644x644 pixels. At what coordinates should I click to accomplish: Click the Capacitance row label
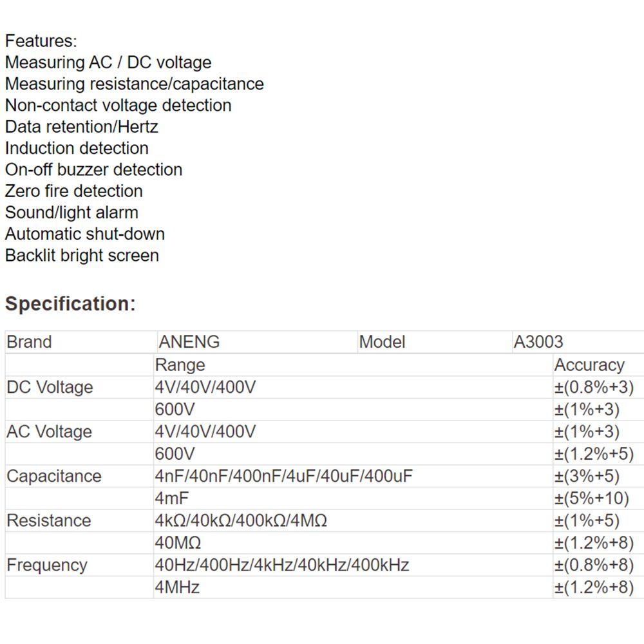click(54, 476)
